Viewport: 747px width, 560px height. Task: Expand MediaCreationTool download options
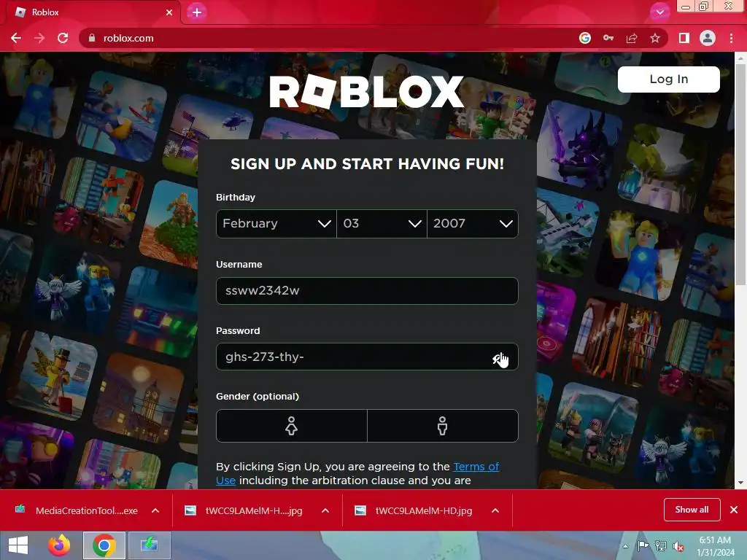(x=155, y=510)
